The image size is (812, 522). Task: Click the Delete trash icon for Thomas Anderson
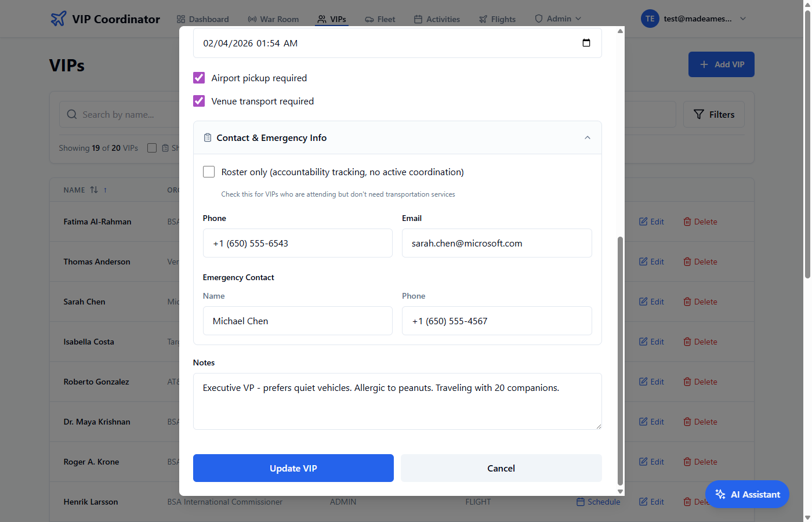pyautogui.click(x=687, y=262)
